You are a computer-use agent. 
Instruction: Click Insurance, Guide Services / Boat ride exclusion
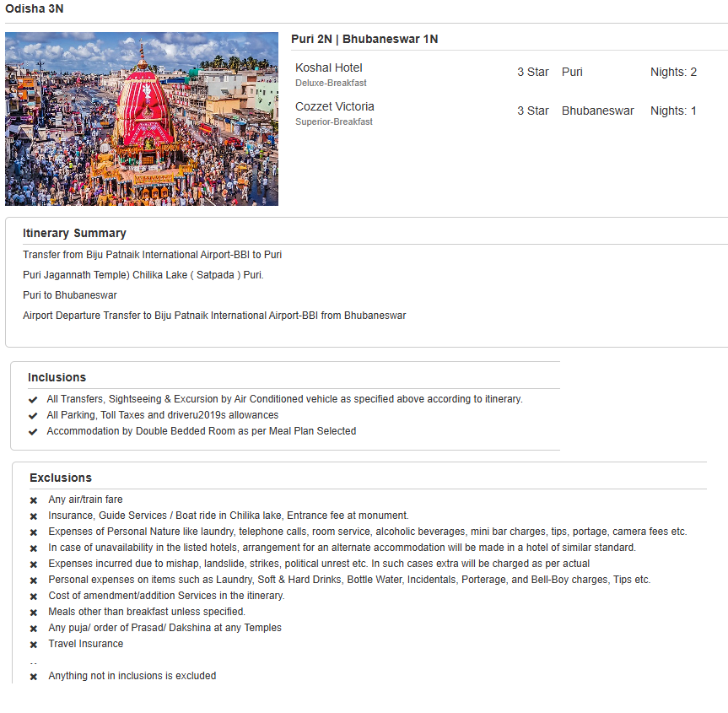229,516
